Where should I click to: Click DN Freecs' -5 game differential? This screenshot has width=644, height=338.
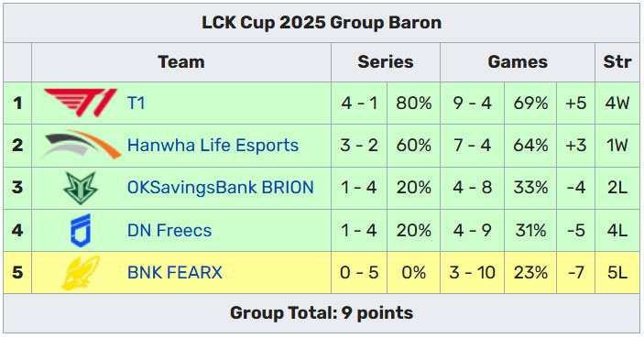pos(575,231)
